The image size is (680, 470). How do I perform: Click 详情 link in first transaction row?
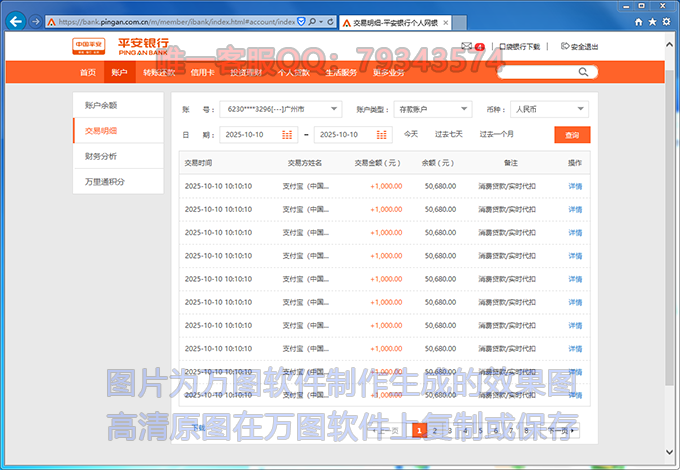coord(575,185)
